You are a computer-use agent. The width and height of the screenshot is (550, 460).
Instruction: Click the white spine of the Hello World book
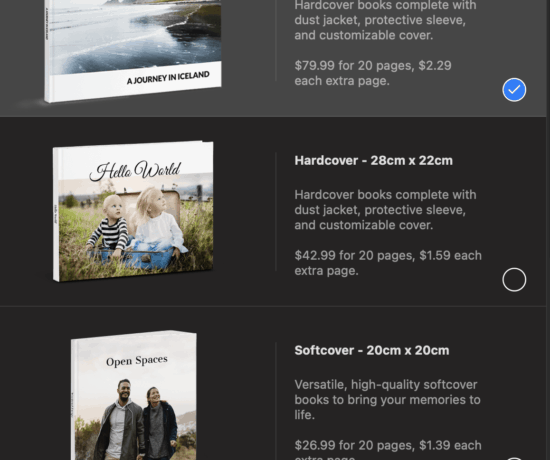[56, 214]
